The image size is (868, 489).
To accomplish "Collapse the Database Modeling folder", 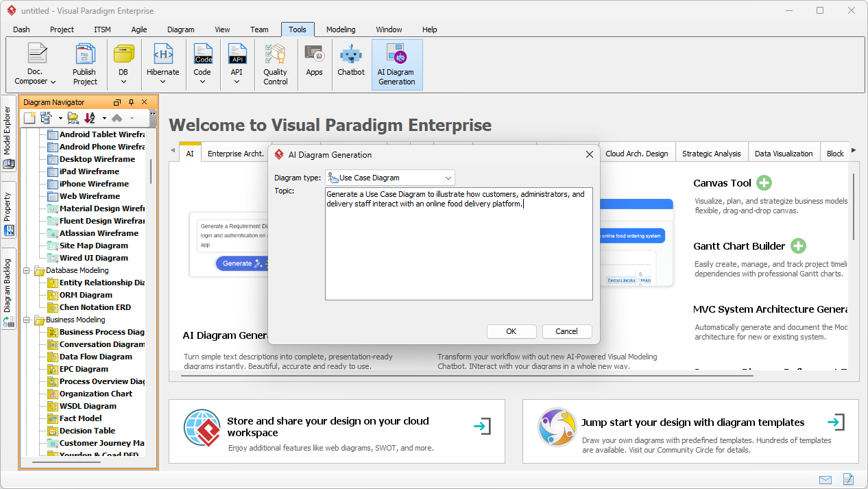I will pos(27,270).
